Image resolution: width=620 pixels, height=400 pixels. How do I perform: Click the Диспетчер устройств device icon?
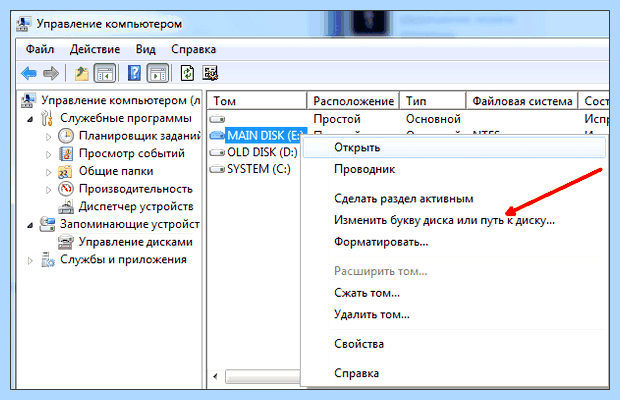66,207
